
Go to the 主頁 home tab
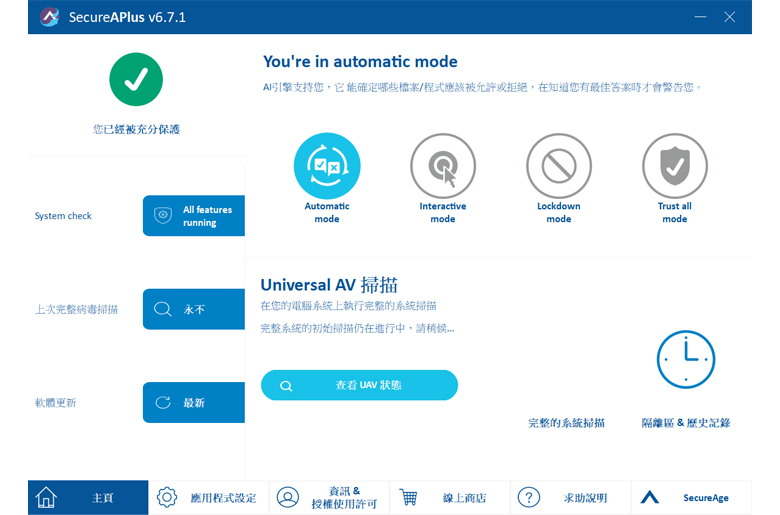88,498
